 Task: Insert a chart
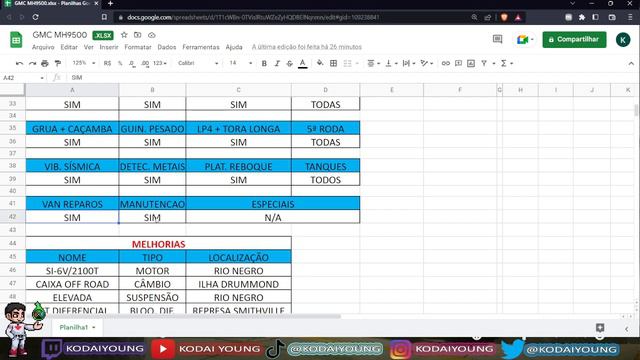[x=471, y=63]
